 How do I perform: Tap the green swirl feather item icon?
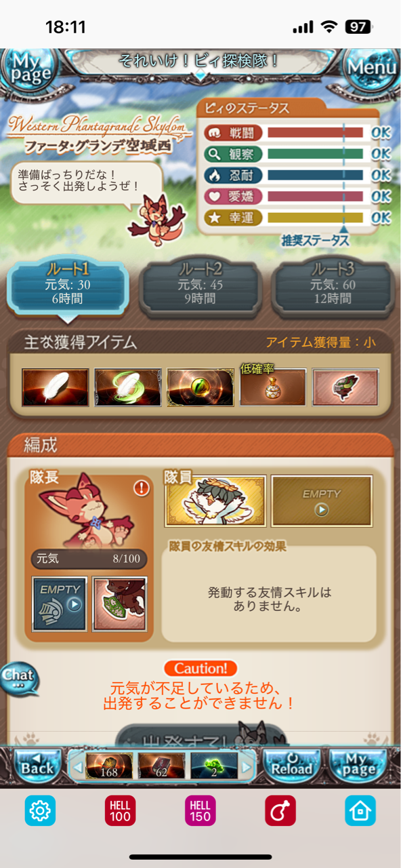click(x=128, y=387)
